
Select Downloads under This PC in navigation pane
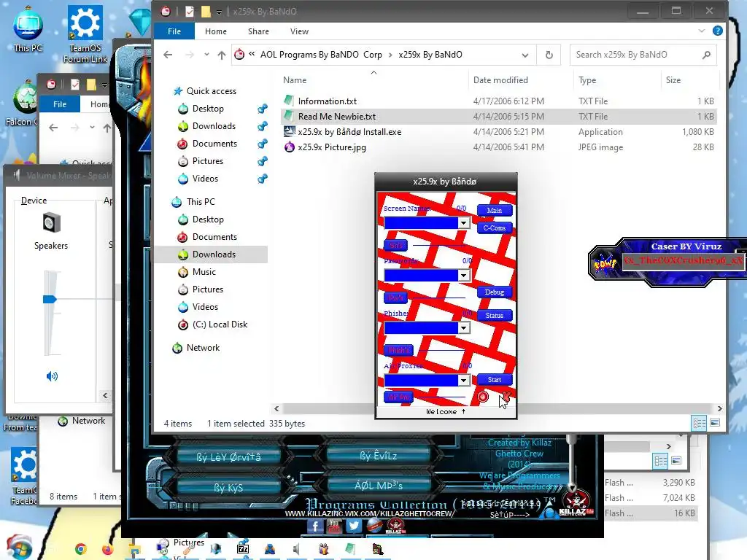[214, 254]
